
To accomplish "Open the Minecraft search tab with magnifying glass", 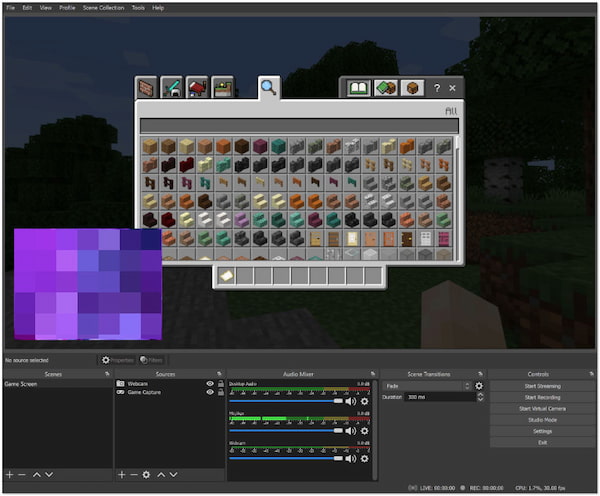I will coord(268,87).
